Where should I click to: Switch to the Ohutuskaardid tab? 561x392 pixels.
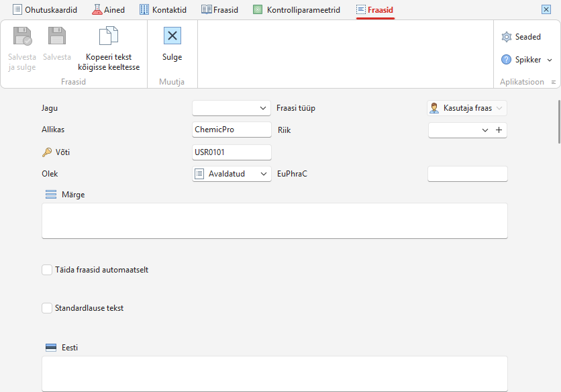point(45,9)
